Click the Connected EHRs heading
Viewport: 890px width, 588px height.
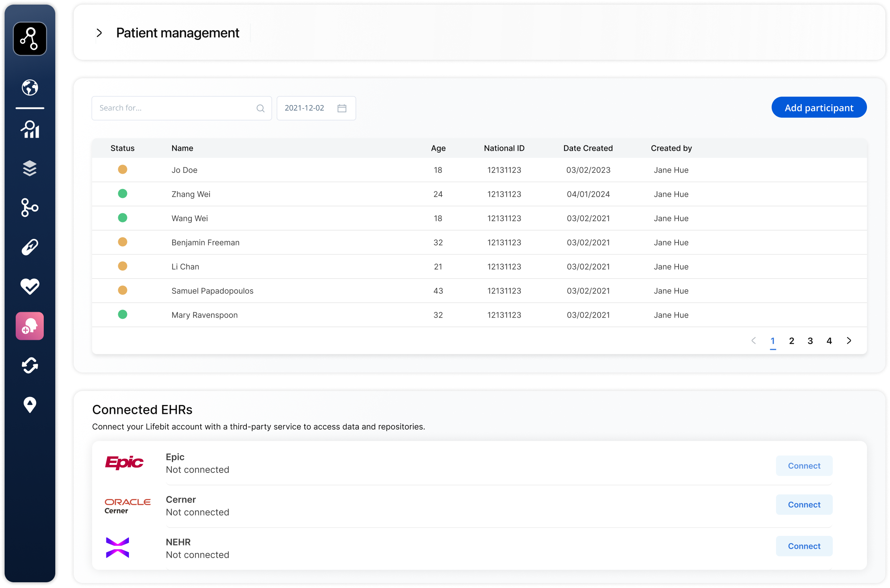pos(142,410)
